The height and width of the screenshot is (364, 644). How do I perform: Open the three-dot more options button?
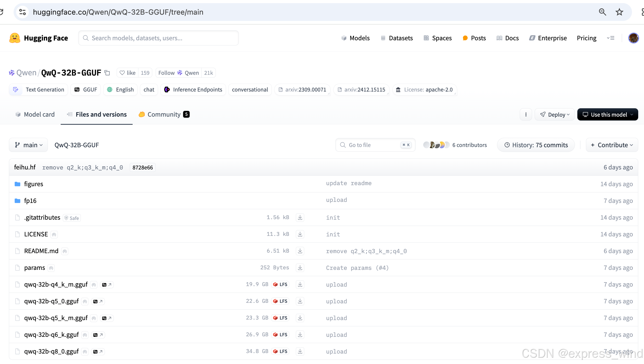526,115
